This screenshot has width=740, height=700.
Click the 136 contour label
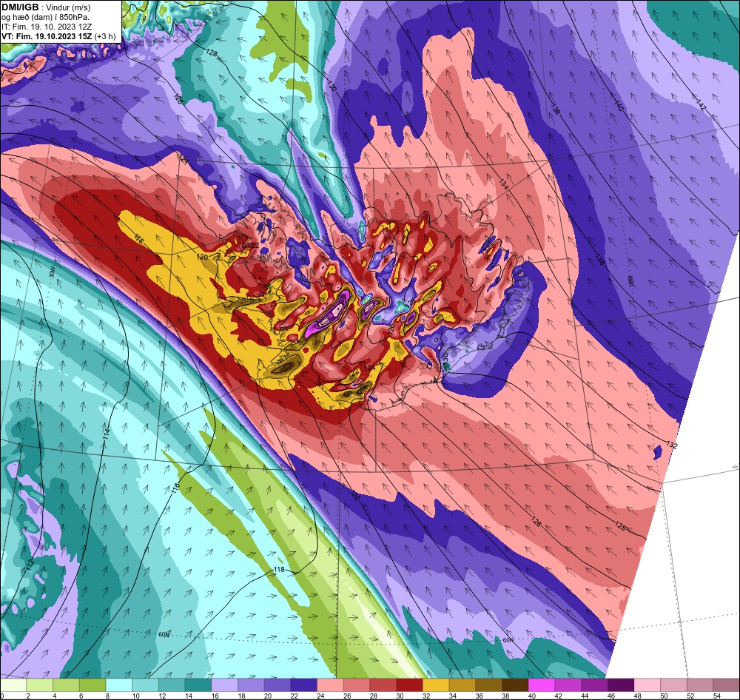click(599, 260)
